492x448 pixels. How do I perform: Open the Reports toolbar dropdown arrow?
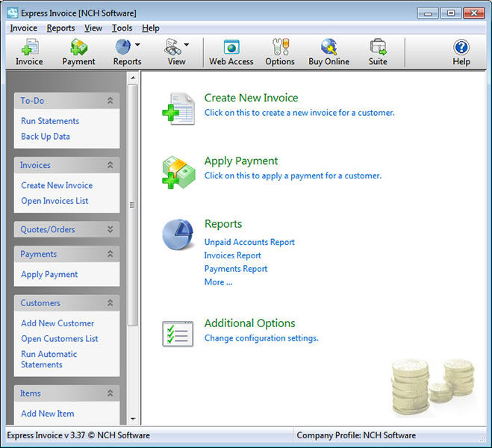pyautogui.click(x=137, y=45)
